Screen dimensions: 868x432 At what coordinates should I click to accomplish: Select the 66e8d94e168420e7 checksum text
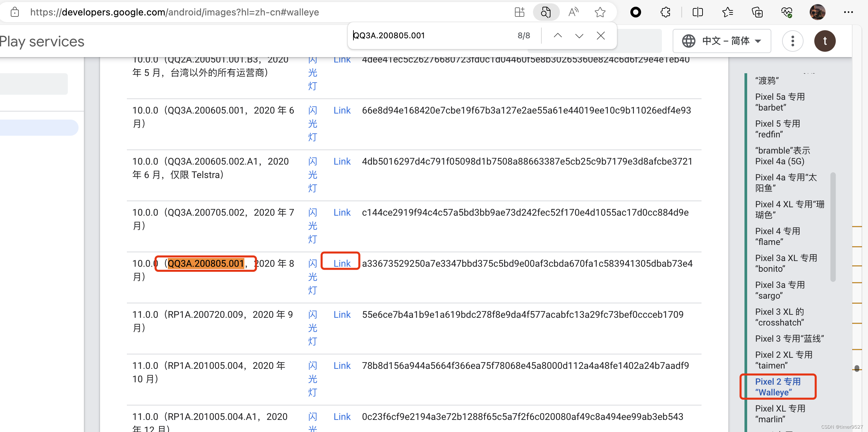[526, 110]
